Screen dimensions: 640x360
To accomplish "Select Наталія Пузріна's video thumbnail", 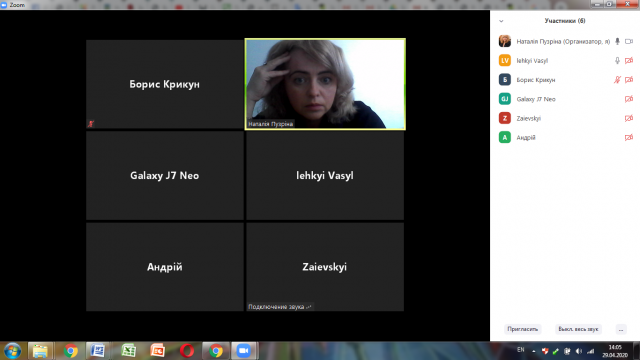I will point(325,84).
